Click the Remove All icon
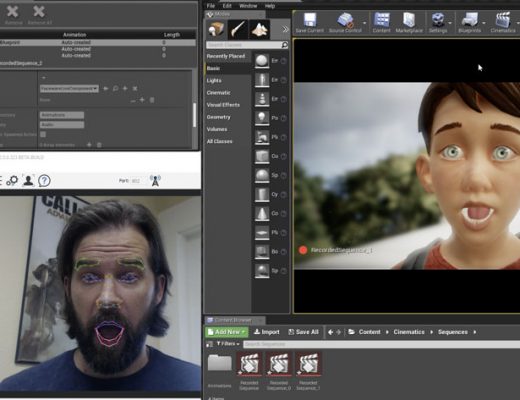This screenshot has width=520, height=400. point(39,12)
